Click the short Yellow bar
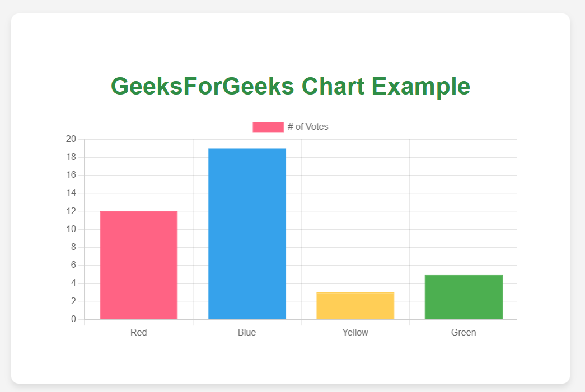585x392 pixels. pos(355,306)
